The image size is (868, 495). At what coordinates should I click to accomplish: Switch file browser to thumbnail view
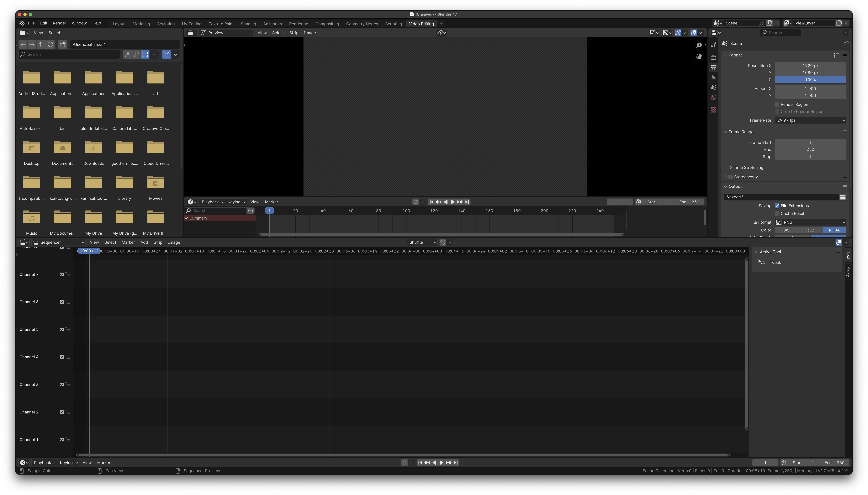145,54
